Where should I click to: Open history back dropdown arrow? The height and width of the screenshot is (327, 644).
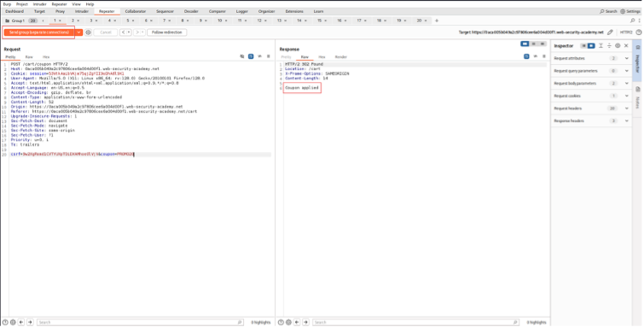point(129,32)
